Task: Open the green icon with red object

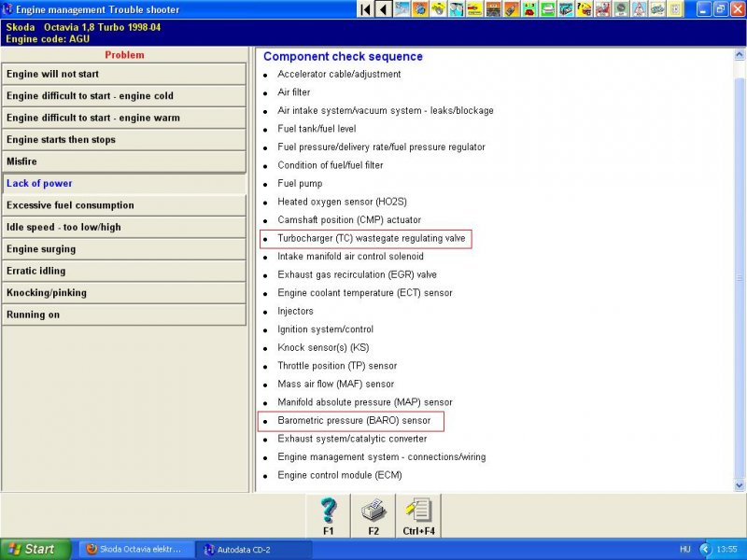Action: (x=529, y=9)
